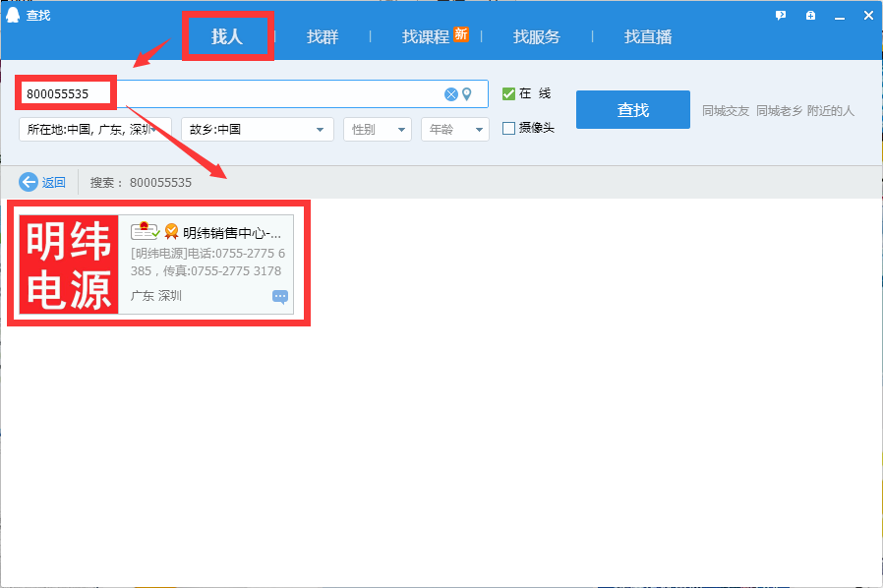Open the 同城交友 link
This screenshot has height=588, width=883.
[726, 111]
